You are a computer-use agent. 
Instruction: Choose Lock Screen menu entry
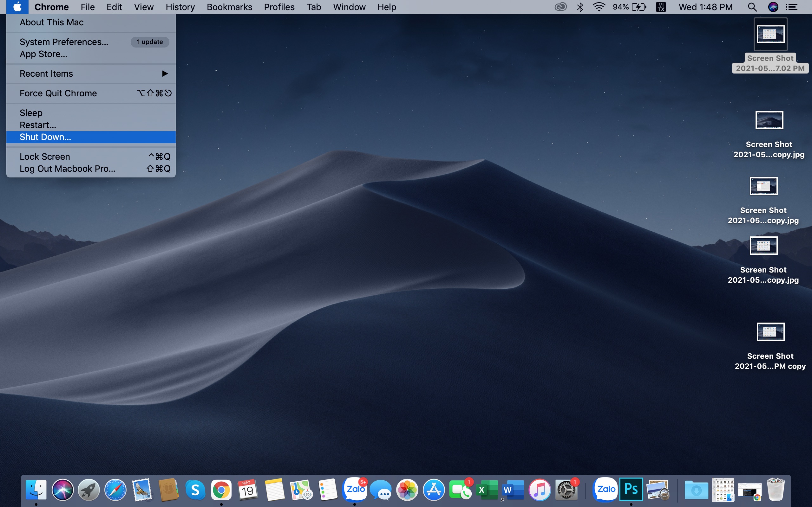tap(45, 157)
